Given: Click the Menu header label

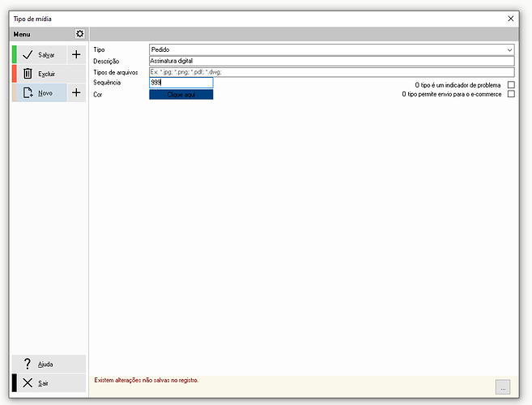Looking at the screenshot, I should (x=22, y=34).
